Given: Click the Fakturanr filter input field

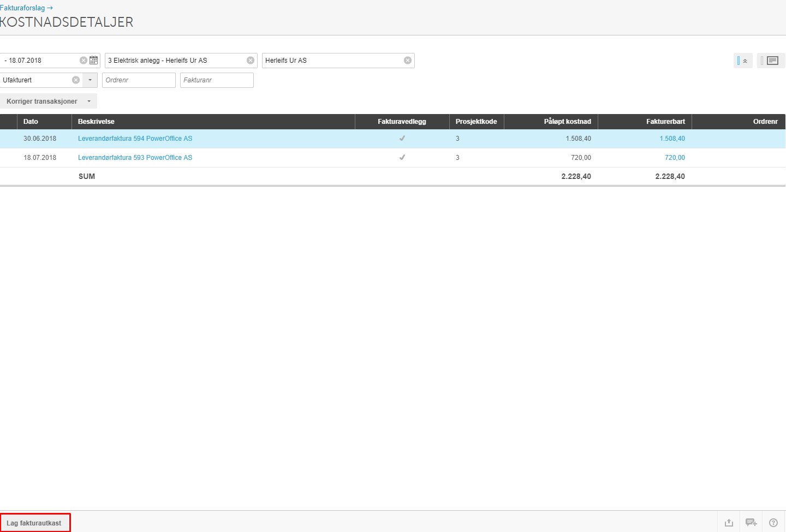Looking at the screenshot, I should (x=217, y=80).
